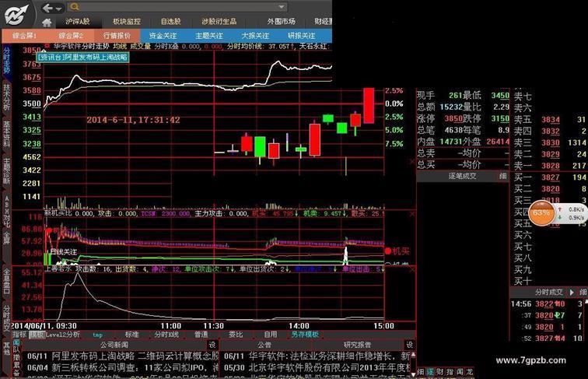Image resolution: width=588 pixels, height=379 pixels.
Task: Select the 全景盘口 vertical side tab
Action: coord(7,281)
